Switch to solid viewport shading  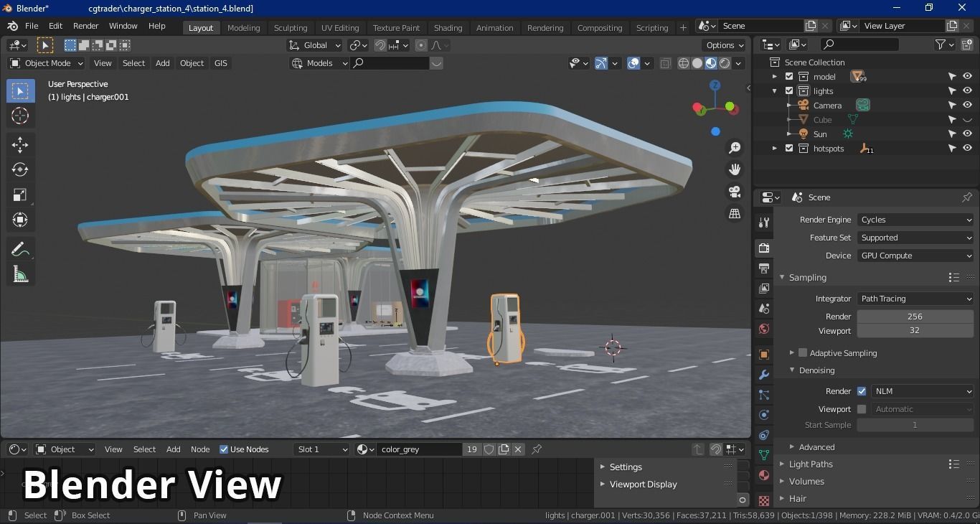tap(697, 63)
